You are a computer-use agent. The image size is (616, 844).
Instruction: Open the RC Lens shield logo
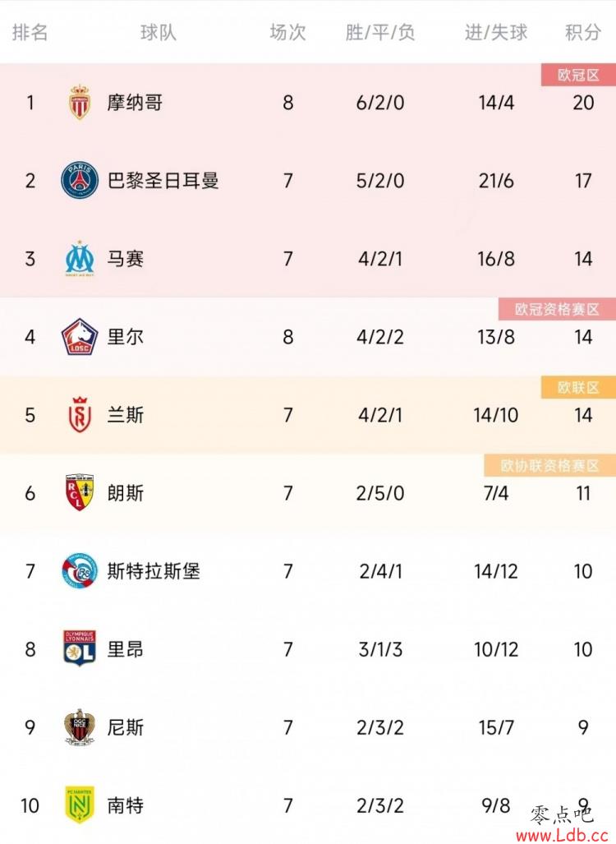80,492
